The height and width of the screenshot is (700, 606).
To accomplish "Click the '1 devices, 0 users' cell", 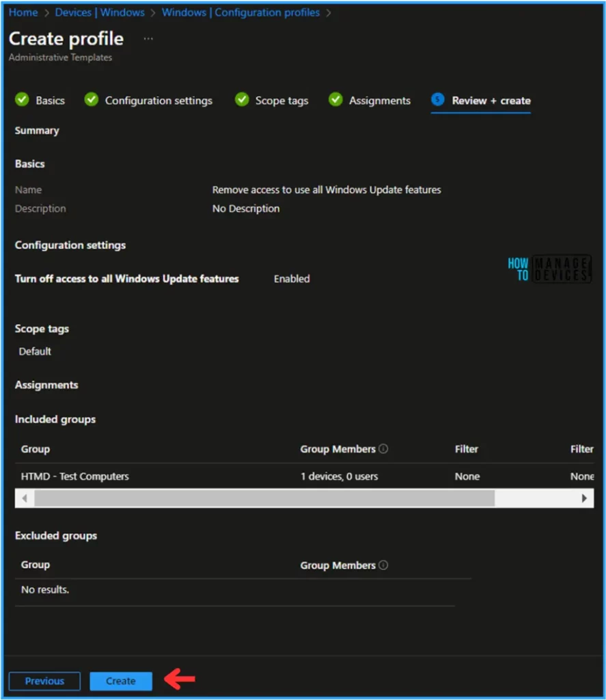I will coord(339,476).
